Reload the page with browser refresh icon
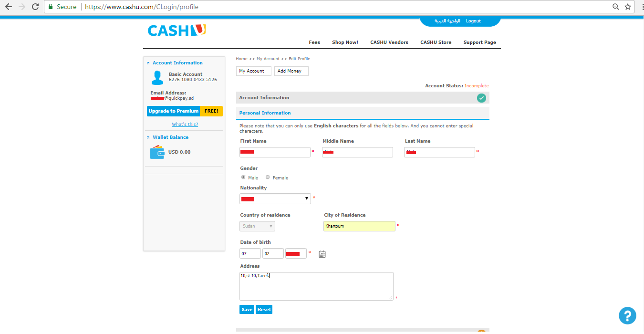Screen dimensions: 644x334 pyautogui.click(x=35, y=7)
